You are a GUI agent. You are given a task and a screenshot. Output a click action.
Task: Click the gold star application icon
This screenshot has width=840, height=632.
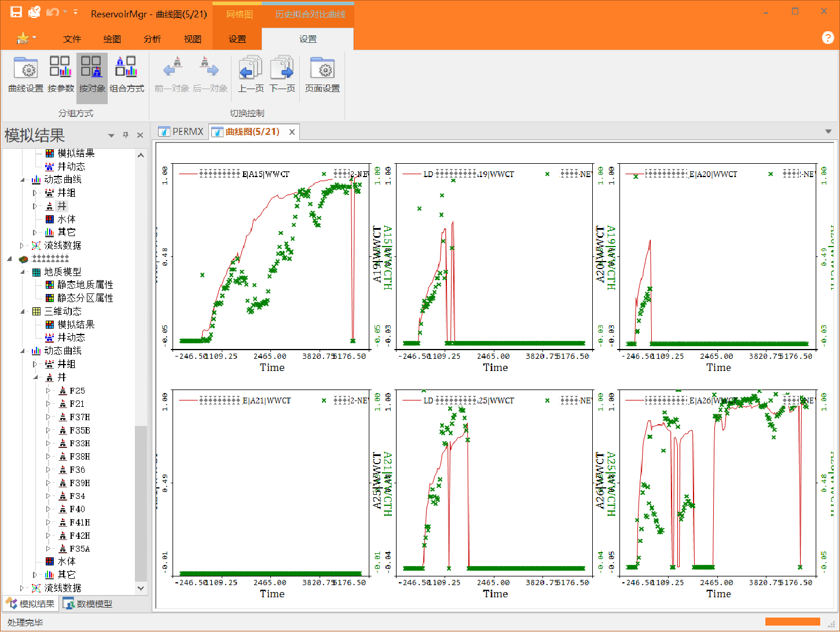[23, 38]
